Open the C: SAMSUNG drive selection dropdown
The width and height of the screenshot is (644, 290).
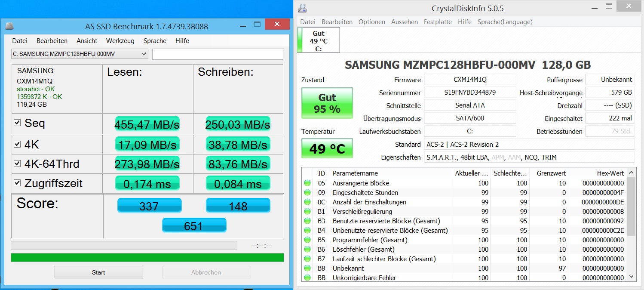point(80,54)
